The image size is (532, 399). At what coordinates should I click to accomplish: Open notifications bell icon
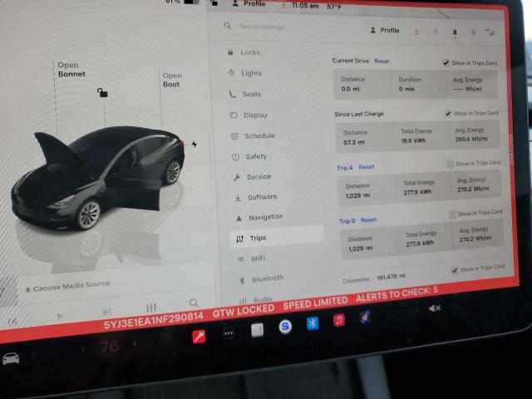point(455,33)
